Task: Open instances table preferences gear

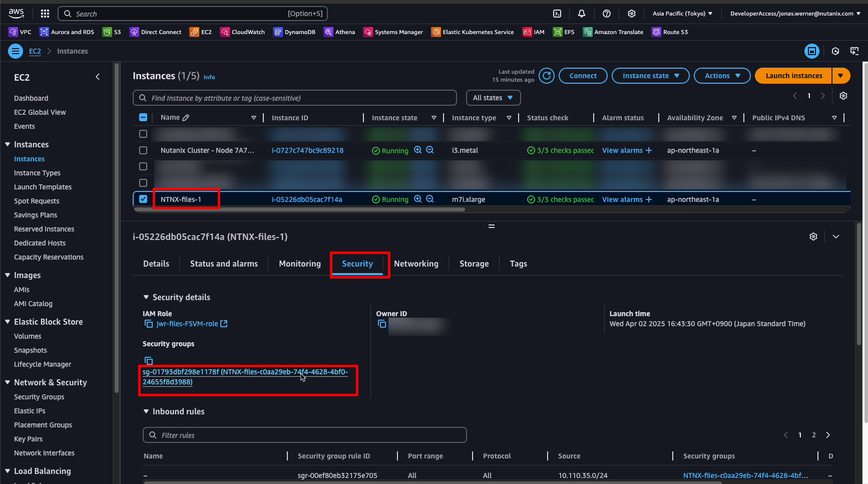Action: 843,96
